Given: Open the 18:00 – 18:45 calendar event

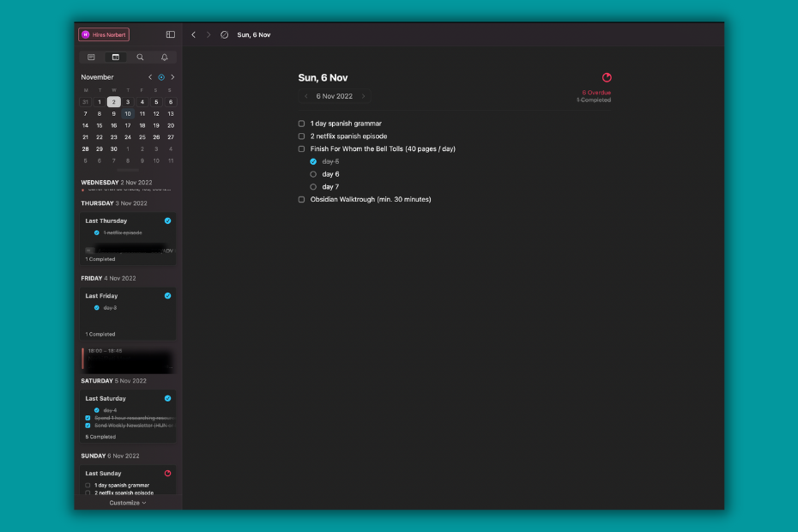Looking at the screenshot, I should tap(128, 360).
